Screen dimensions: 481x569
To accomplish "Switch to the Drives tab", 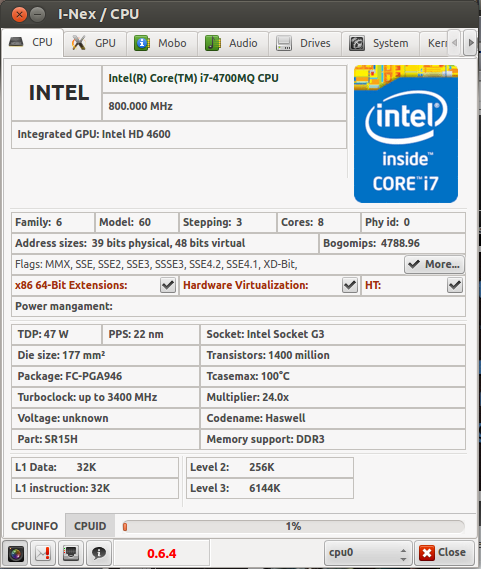I will [x=305, y=43].
